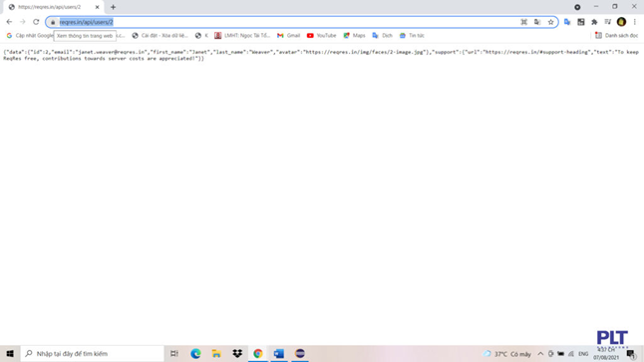Open the Tin tức bookmark
The width and height of the screenshot is (644, 362).
[x=412, y=36]
